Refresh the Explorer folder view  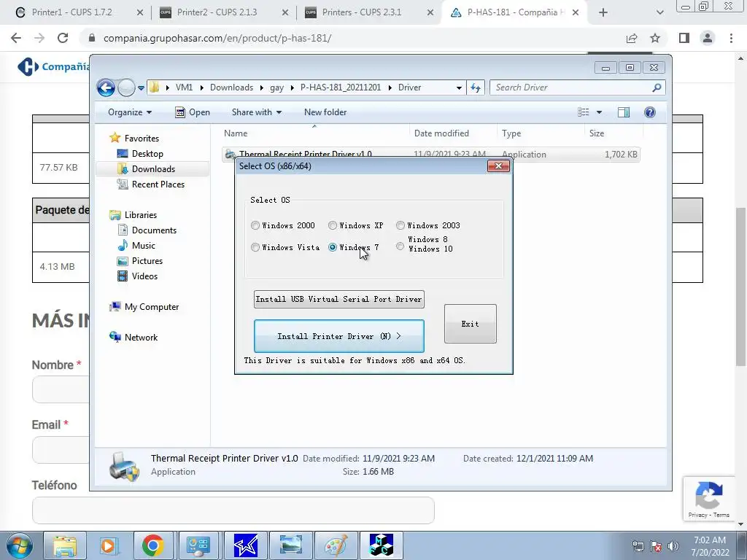tap(476, 87)
